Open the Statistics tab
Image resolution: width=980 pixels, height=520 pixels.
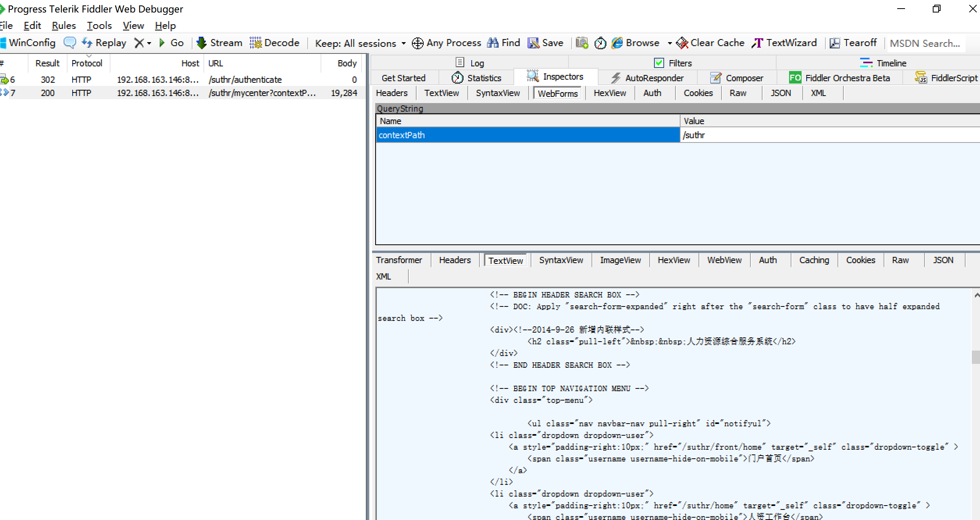click(476, 78)
